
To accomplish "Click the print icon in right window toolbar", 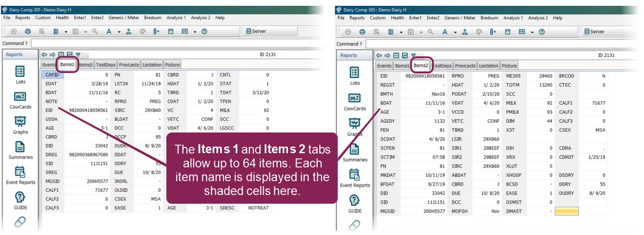I will point(362,32).
